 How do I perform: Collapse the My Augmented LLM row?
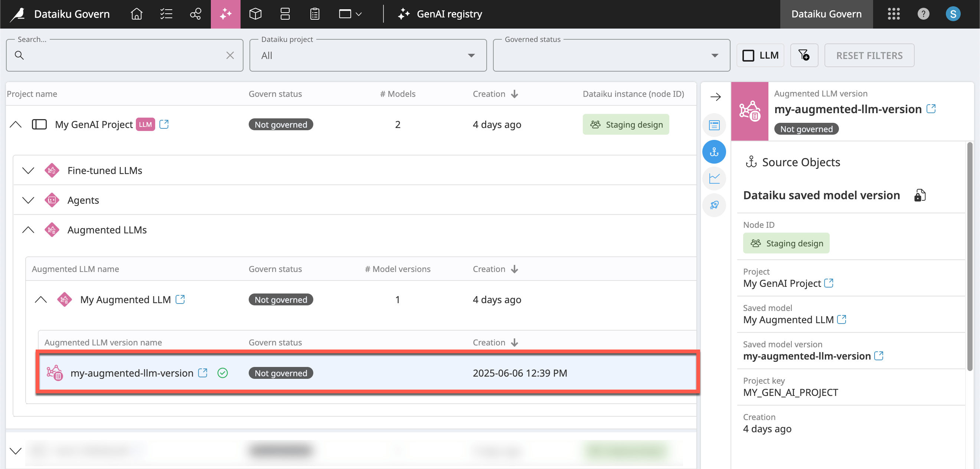coord(41,300)
